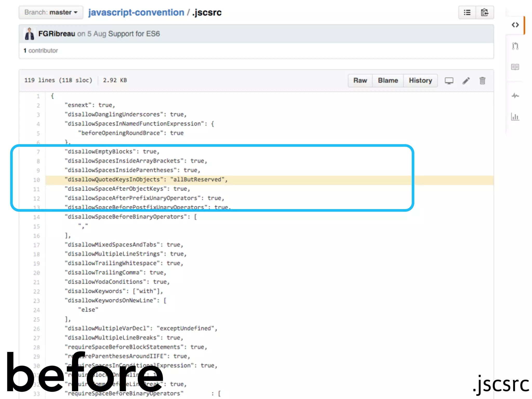Image resolution: width=532 pixels, height=399 pixels.
Task: Click the file list view icon
Action: click(x=467, y=12)
